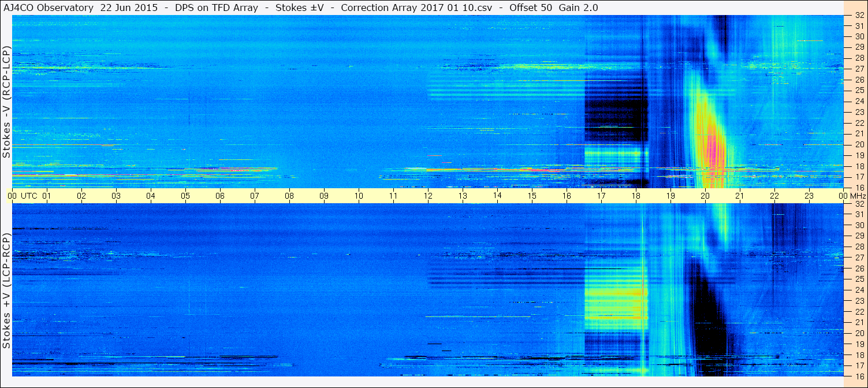Click the 32 MHz tick on the upper scale

click(x=859, y=16)
